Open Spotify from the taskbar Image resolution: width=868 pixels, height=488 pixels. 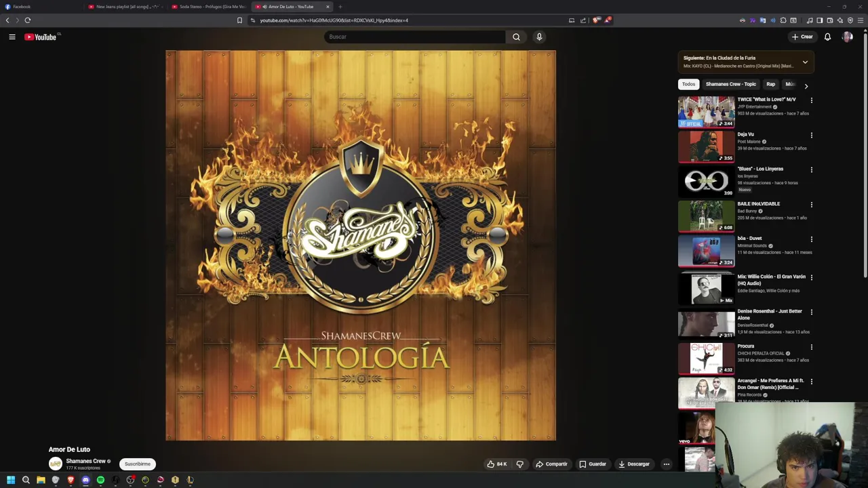[100, 480]
